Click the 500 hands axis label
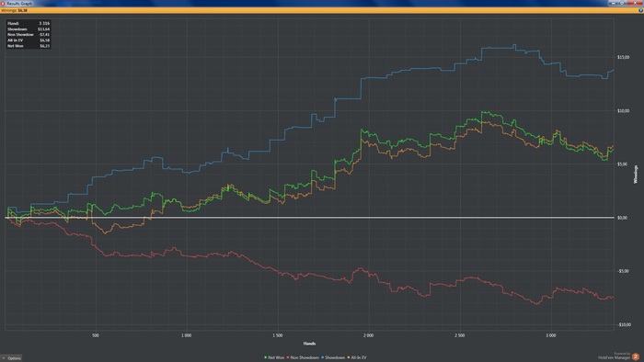 (96, 335)
